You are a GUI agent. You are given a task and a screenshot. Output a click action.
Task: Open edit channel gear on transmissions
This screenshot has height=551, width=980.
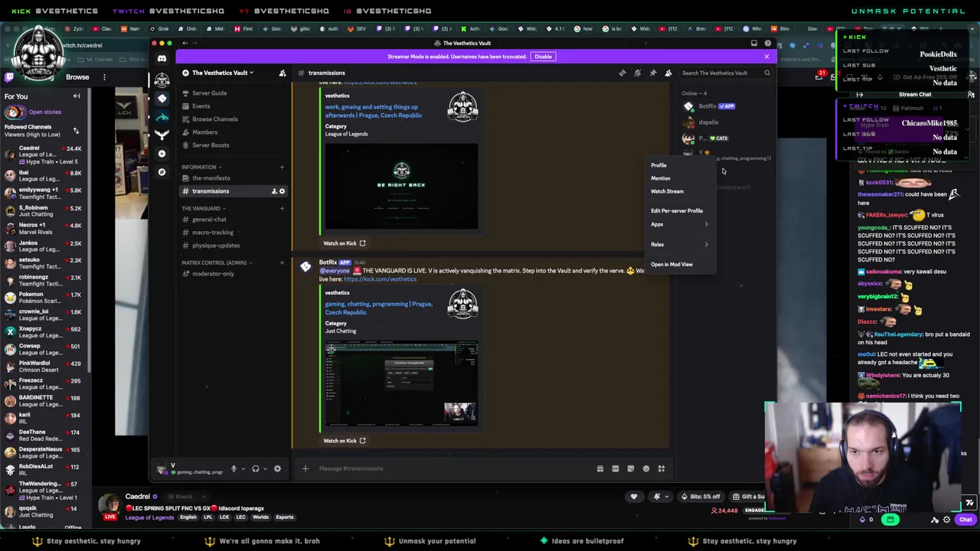tap(282, 191)
